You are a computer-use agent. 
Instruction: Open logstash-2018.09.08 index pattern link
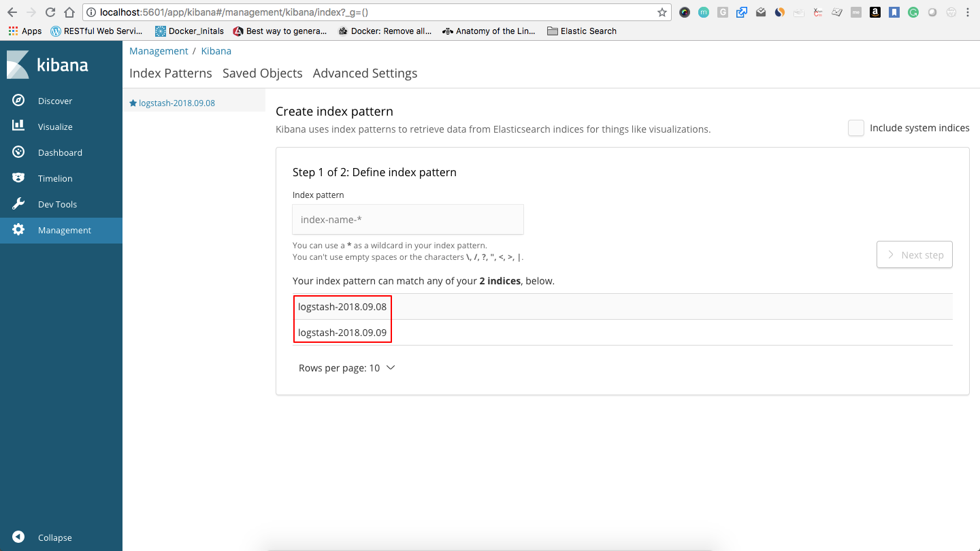tap(176, 103)
